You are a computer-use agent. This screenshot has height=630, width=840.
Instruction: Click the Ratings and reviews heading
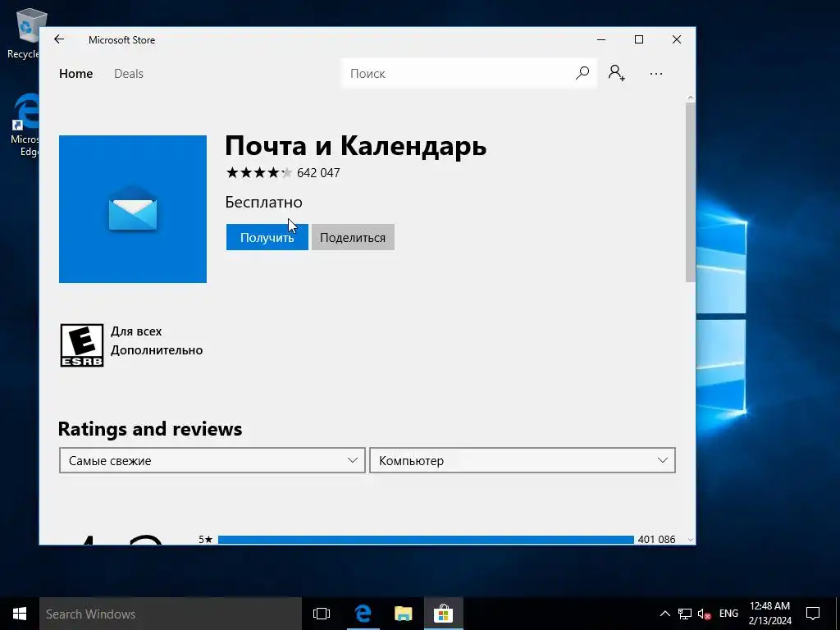click(x=150, y=429)
